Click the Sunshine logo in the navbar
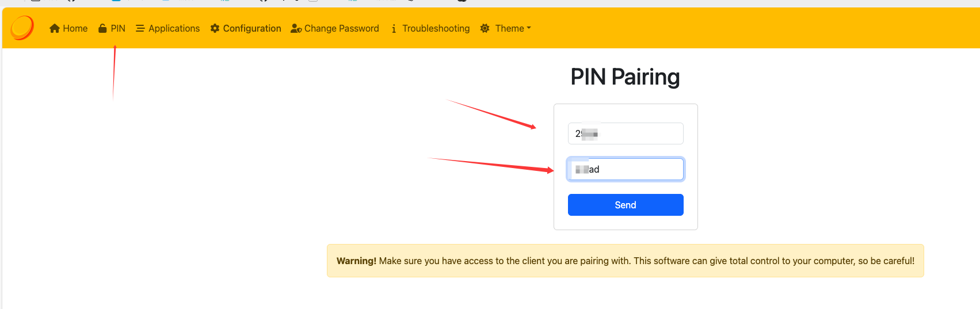980x309 pixels. pyautogui.click(x=22, y=28)
